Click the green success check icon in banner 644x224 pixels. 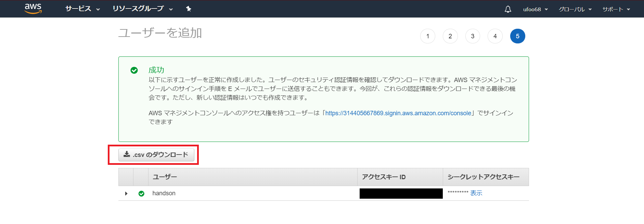(134, 70)
